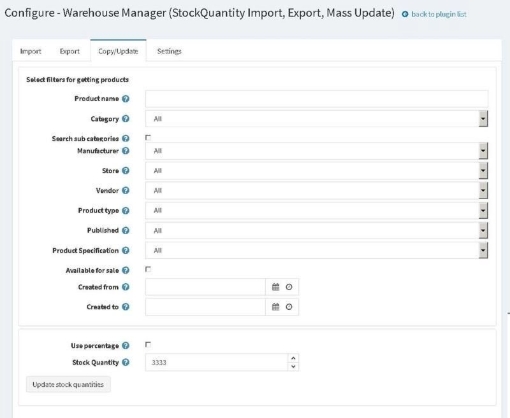Open the Settings tab

[169, 51]
